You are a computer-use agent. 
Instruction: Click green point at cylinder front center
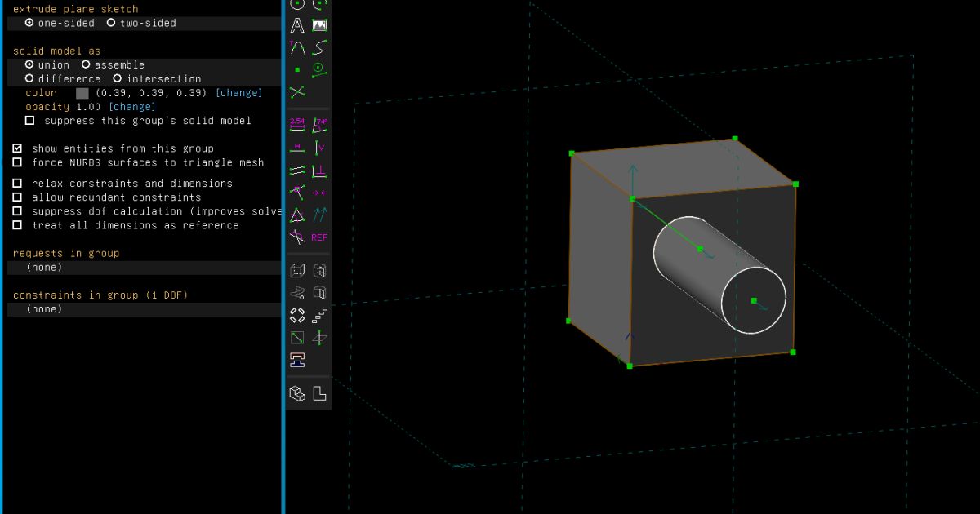click(754, 300)
